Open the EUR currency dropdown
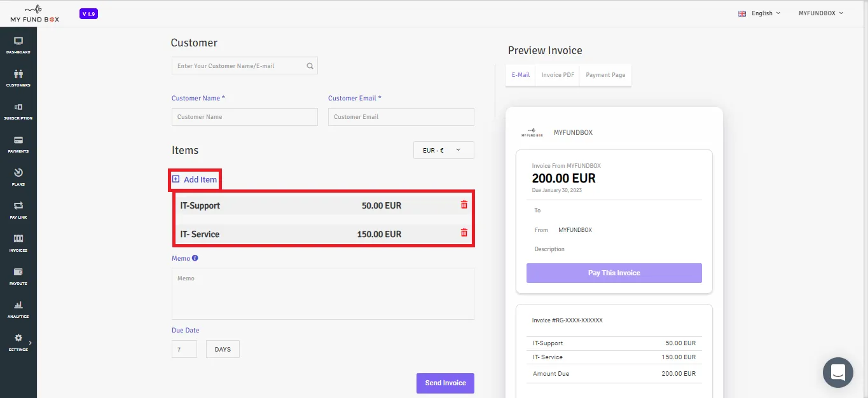Screen dimensions: 868x398 coord(444,150)
